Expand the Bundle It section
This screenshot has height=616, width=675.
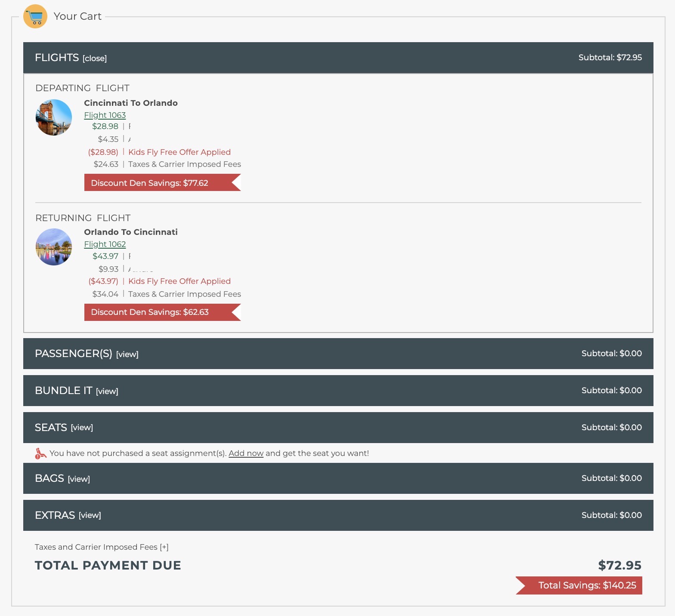click(107, 391)
